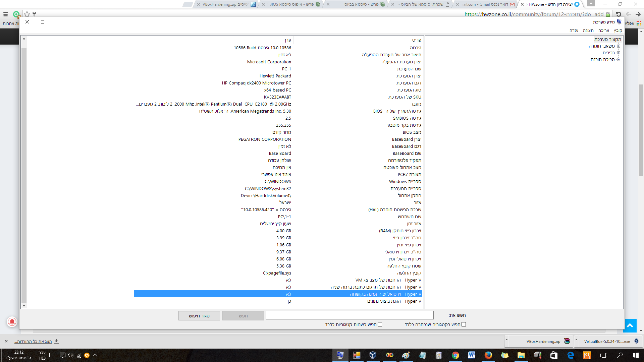Check 'search selected category only' checkbox
Viewport: 644px width, 362px height.
point(464,324)
